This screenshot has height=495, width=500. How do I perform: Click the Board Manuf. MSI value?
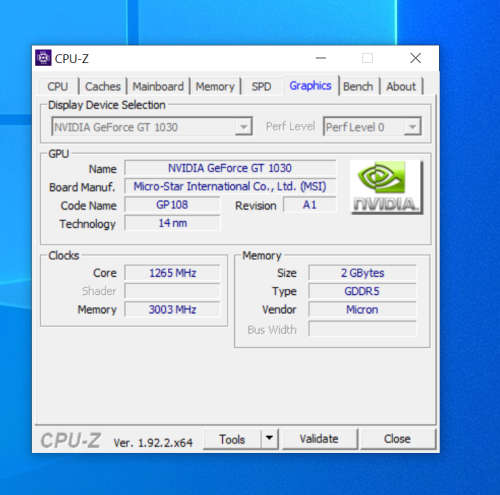[x=230, y=186]
